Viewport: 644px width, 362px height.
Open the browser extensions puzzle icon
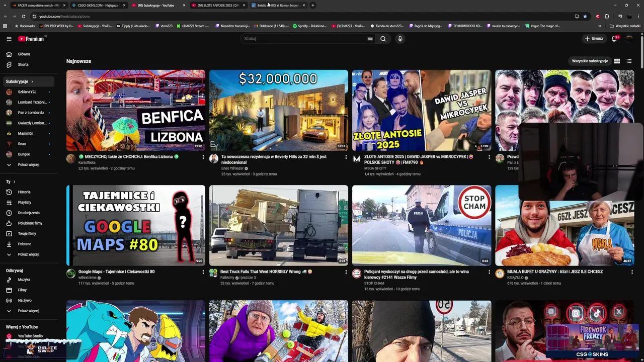coord(607,16)
